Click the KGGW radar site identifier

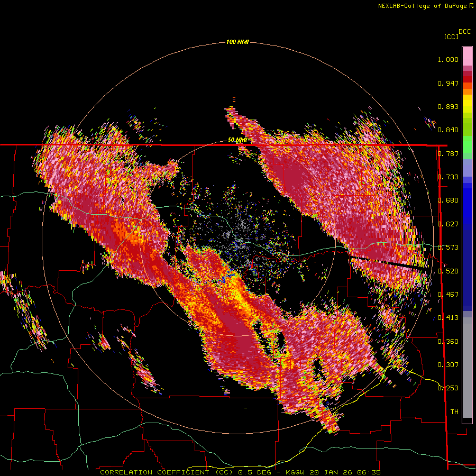(295, 472)
